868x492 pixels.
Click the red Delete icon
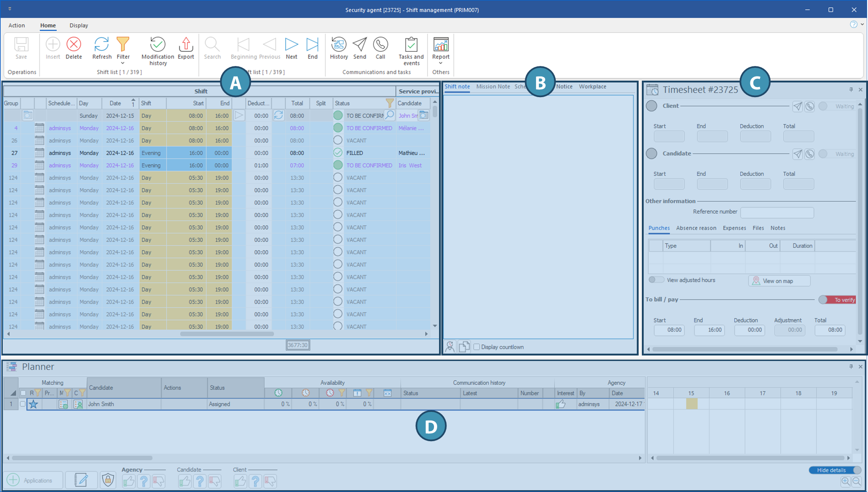[74, 45]
